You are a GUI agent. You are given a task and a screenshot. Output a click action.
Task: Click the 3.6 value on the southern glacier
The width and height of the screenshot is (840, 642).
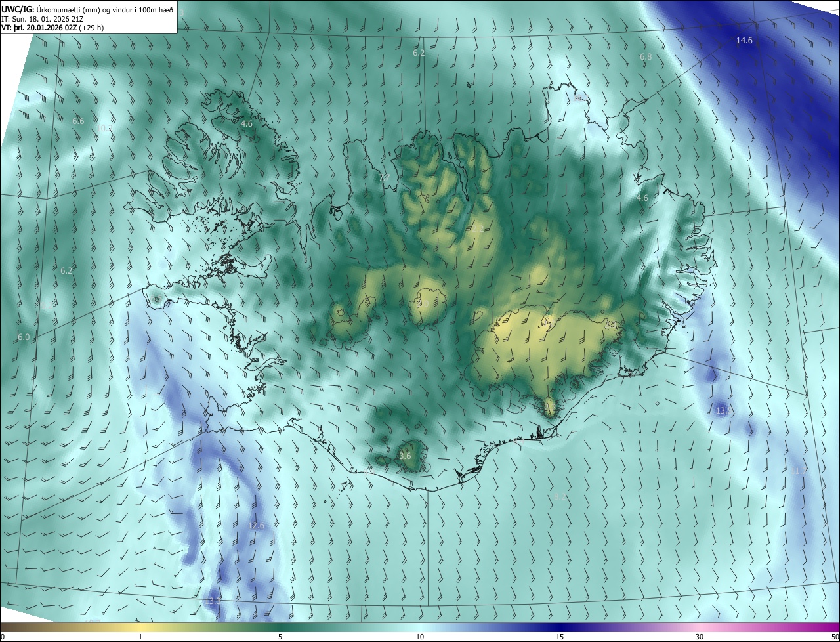(x=405, y=456)
